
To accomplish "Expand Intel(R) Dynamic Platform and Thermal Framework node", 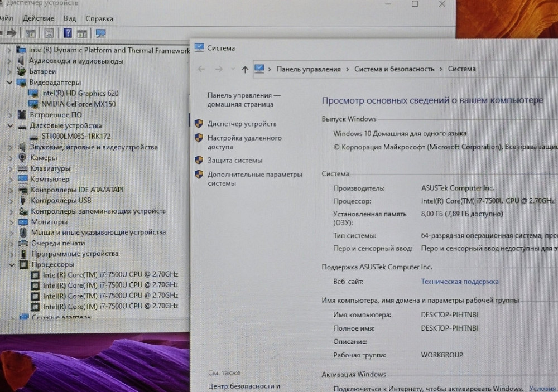I will tap(9, 50).
